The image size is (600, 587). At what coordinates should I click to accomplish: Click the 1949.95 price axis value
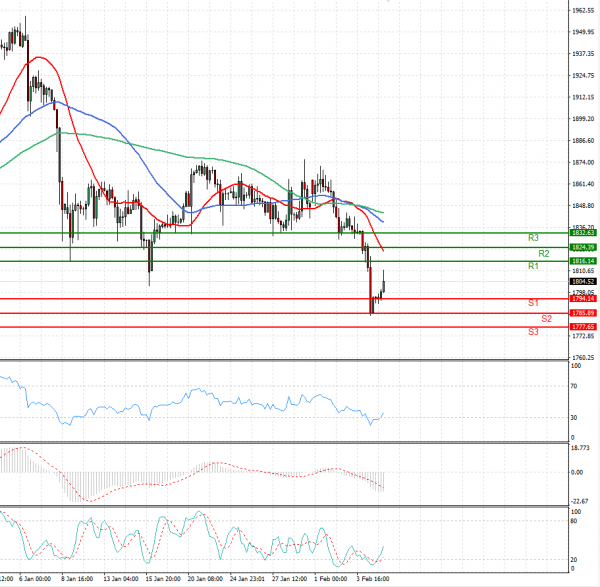583,32
